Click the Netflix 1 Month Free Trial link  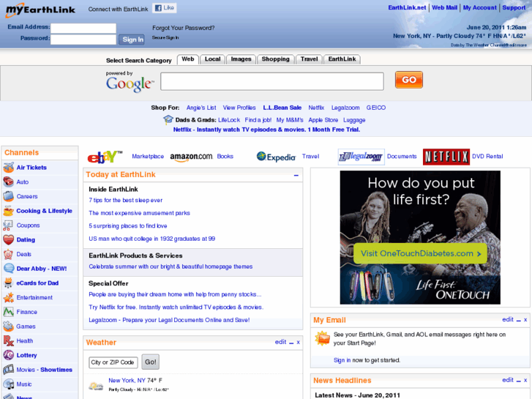point(266,130)
